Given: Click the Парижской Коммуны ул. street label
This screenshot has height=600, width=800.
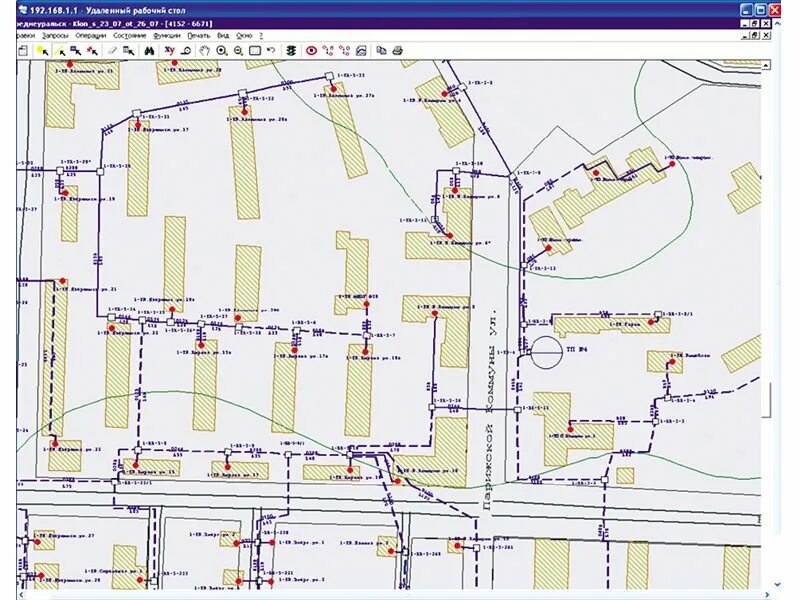Looking at the screenshot, I should click(x=489, y=411).
